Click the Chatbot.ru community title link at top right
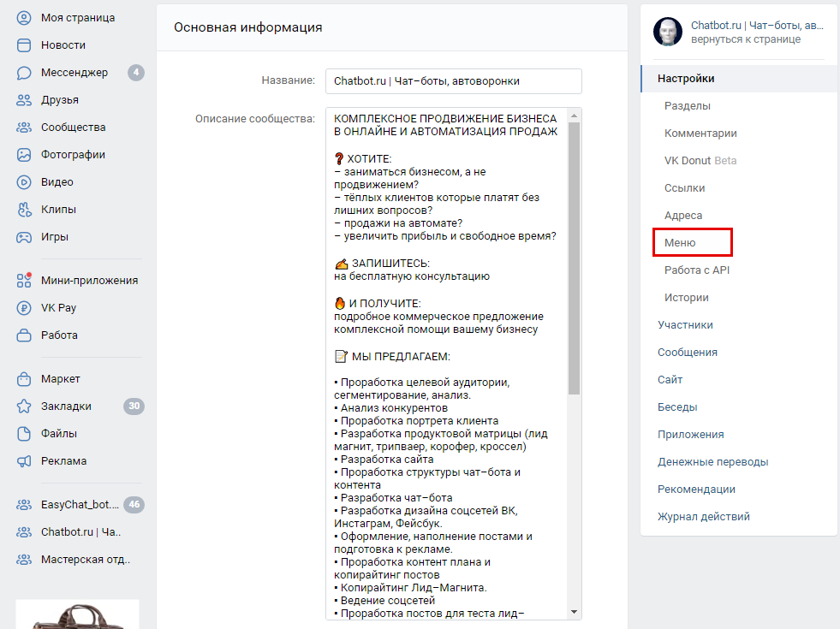Image resolution: width=840 pixels, height=629 pixels. tap(757, 25)
